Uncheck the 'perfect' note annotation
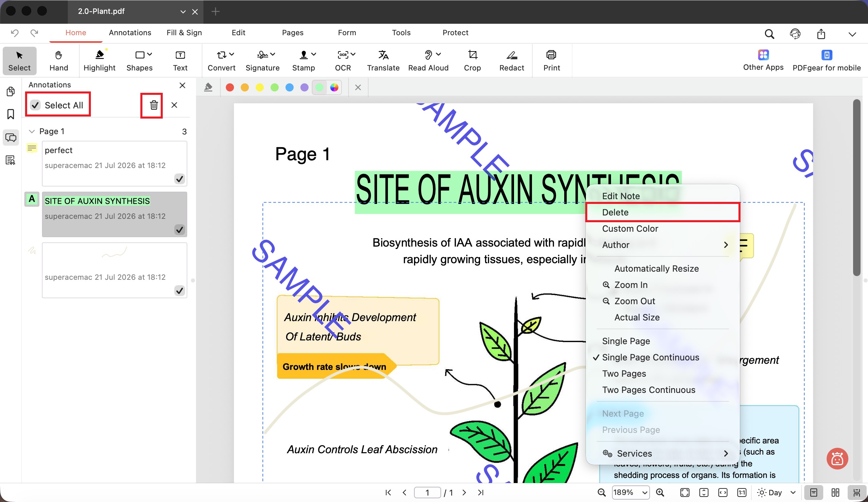Viewport: 868px width, 502px height. coord(179,179)
